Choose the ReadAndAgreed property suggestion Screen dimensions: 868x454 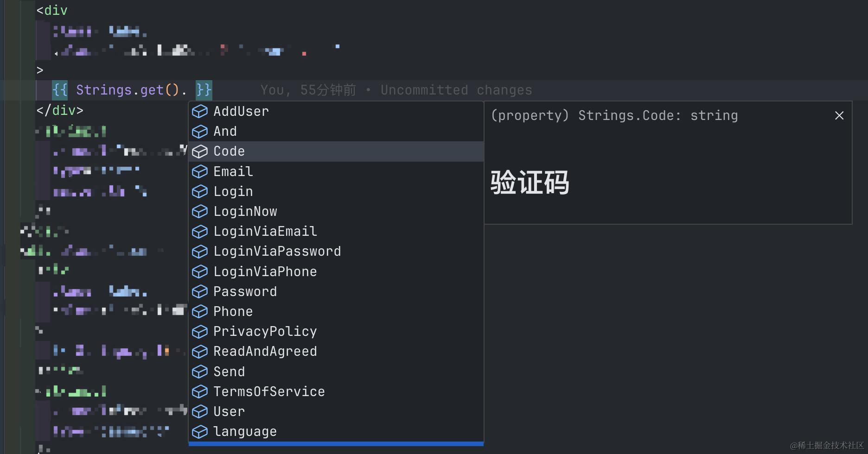265,352
